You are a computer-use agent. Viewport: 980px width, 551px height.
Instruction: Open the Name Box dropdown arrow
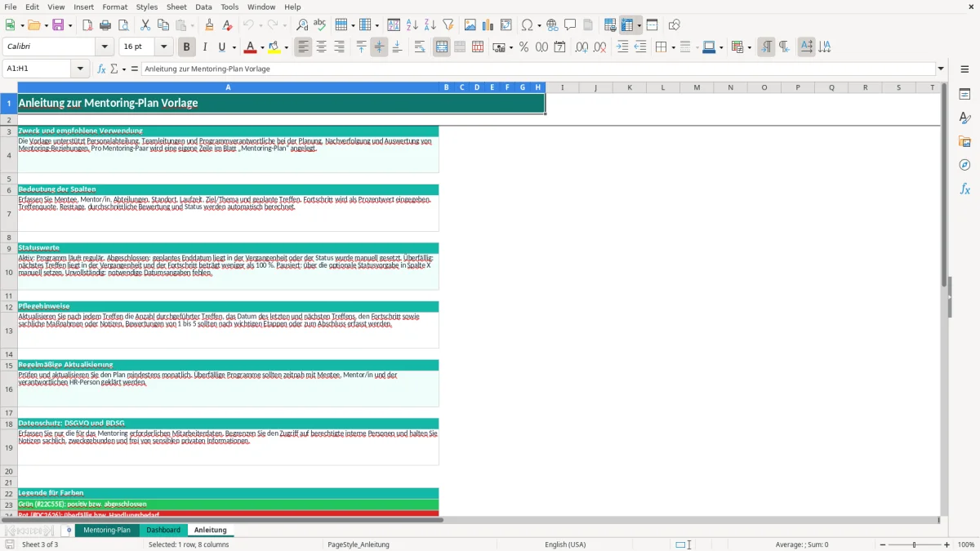coord(81,69)
